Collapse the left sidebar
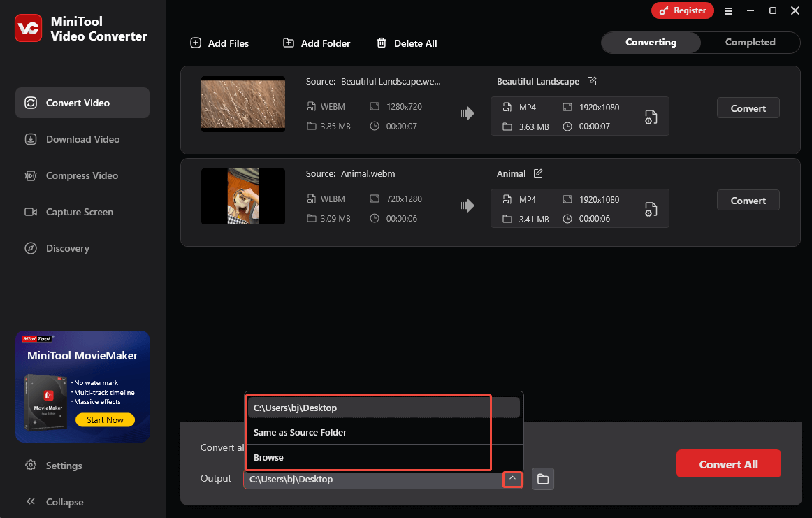The width and height of the screenshot is (812, 518). 55,501
